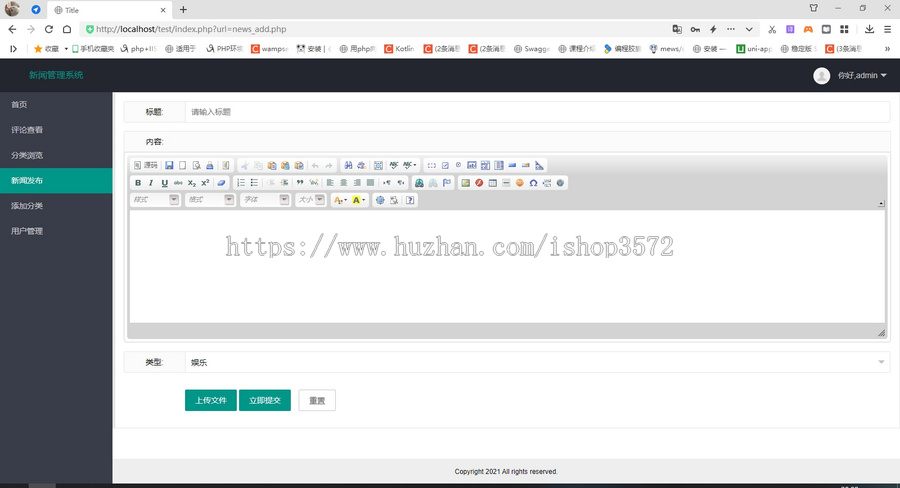Viewport: 900px width, 488px height.
Task: Insert a horizontal line in editor
Action: [506, 183]
